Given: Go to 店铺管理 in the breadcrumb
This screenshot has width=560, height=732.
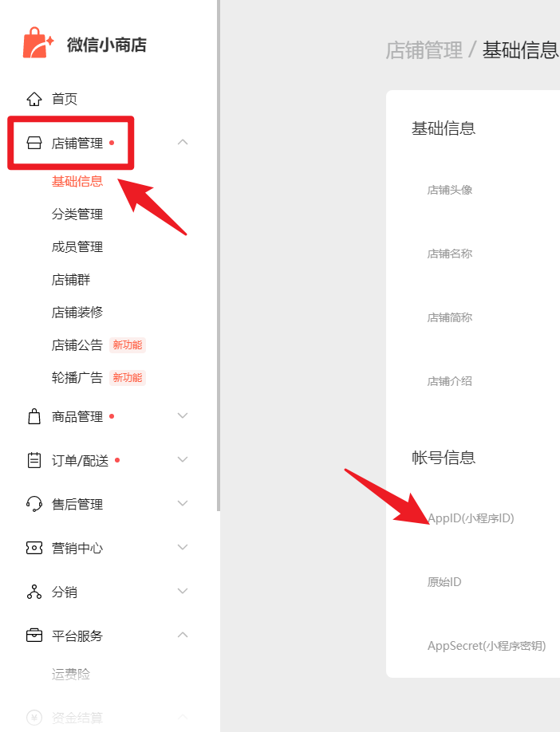Looking at the screenshot, I should 424,50.
